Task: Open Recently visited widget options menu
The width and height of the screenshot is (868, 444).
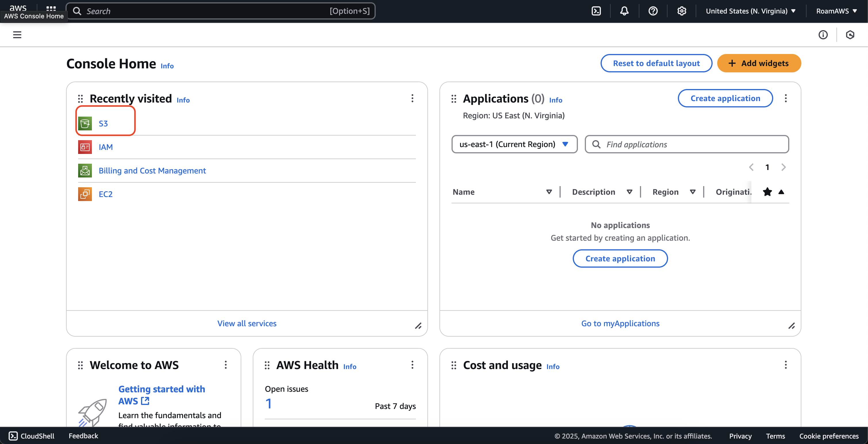Action: [x=412, y=99]
